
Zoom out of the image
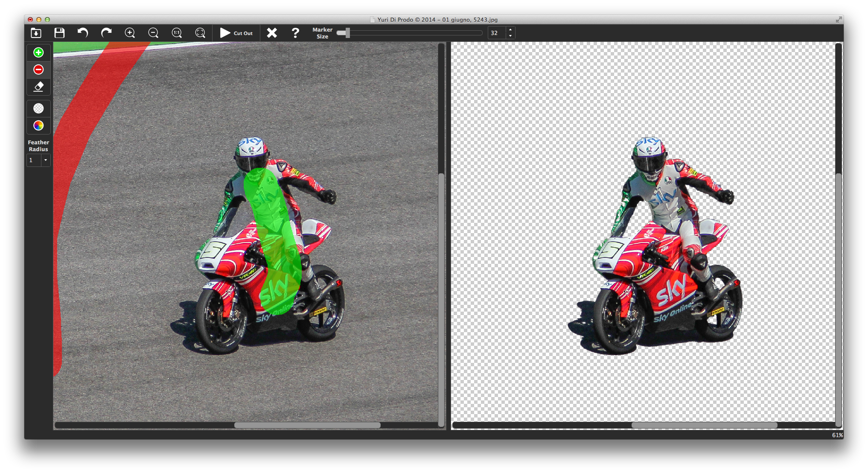(x=153, y=33)
